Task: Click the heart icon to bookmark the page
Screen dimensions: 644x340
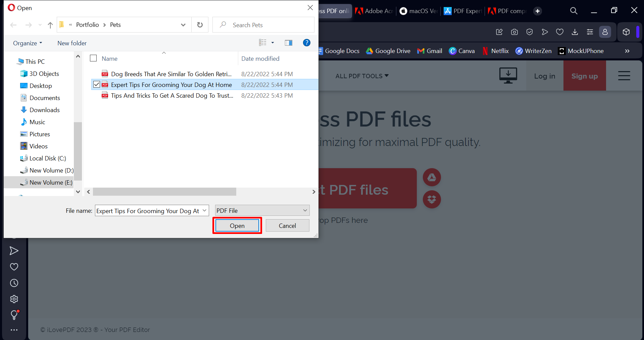Action: tap(560, 32)
